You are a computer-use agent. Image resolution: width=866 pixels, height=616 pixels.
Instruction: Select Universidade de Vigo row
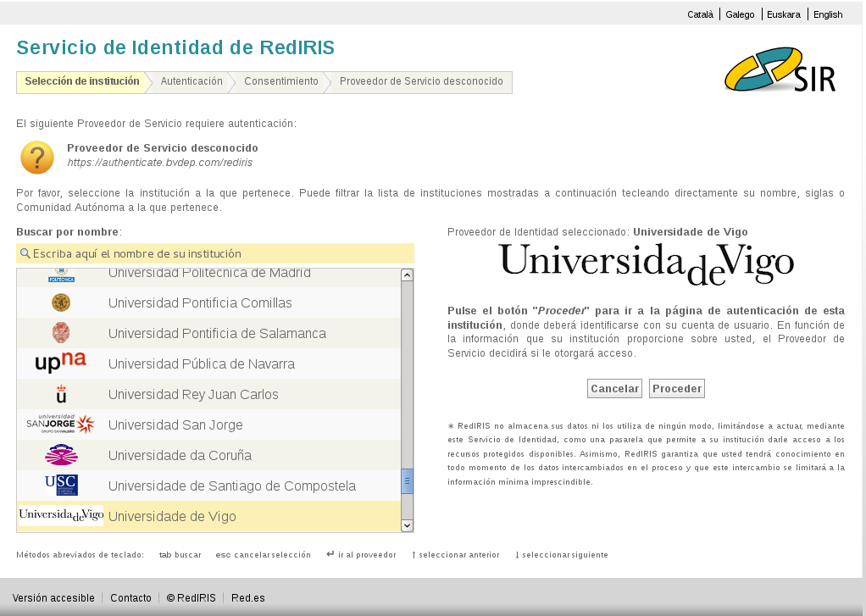tap(208, 516)
